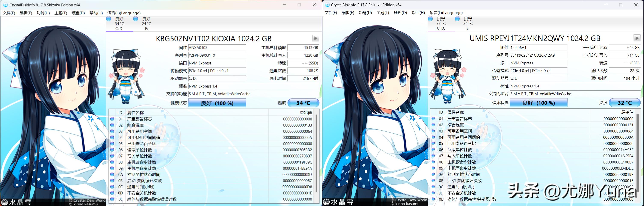Click the 固件 firmware field in right window

click(x=538, y=47)
